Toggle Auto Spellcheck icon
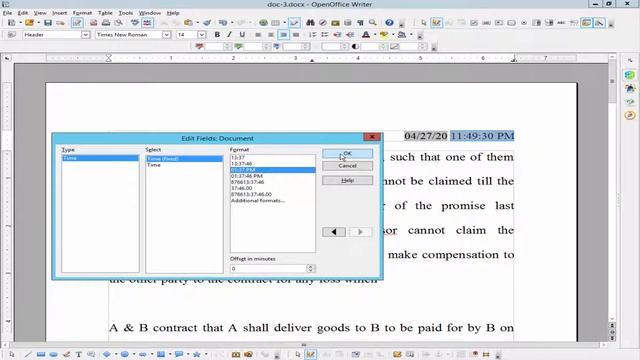Screen dimensions: 640x360 (x=147, y=23)
